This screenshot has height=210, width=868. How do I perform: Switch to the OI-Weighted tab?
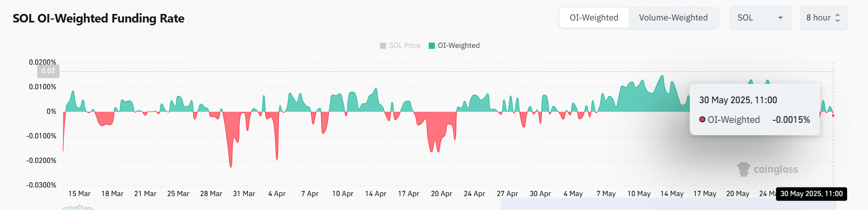(x=594, y=18)
